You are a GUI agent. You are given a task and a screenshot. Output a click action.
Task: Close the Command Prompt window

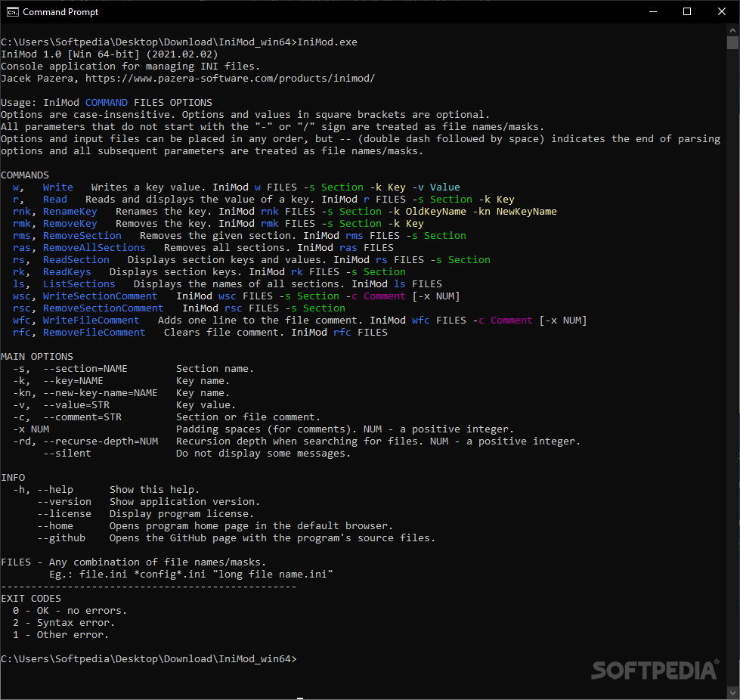coord(722,12)
